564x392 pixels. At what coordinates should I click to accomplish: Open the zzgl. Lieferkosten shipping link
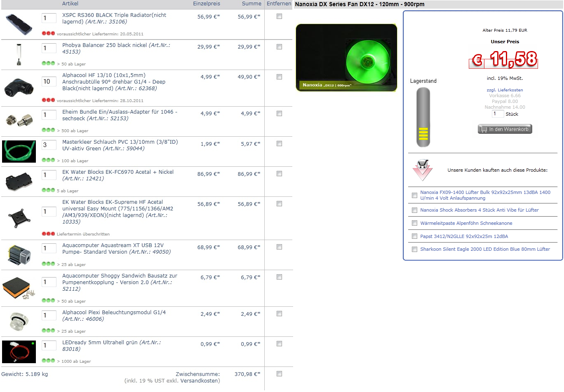(505, 90)
